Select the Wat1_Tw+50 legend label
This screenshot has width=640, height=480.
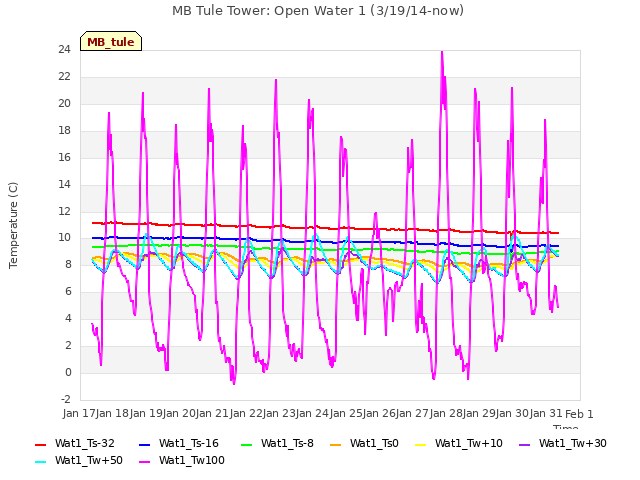tap(89, 460)
